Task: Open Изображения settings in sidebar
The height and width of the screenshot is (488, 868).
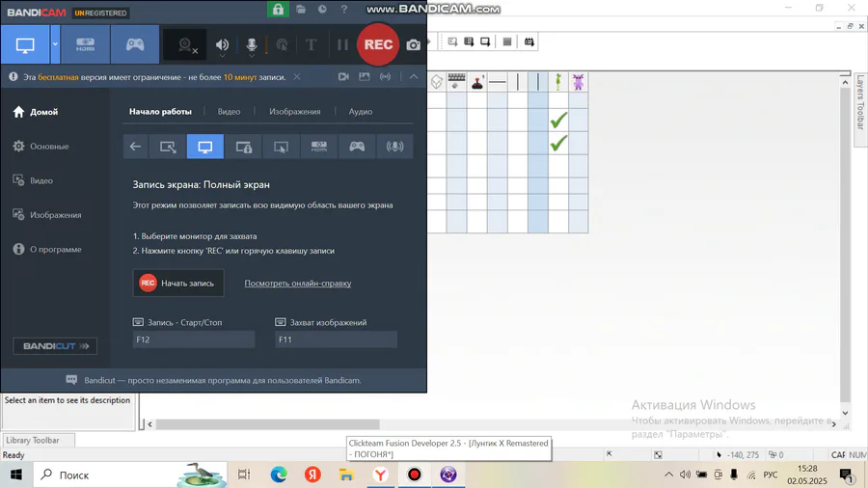Action: pos(47,215)
